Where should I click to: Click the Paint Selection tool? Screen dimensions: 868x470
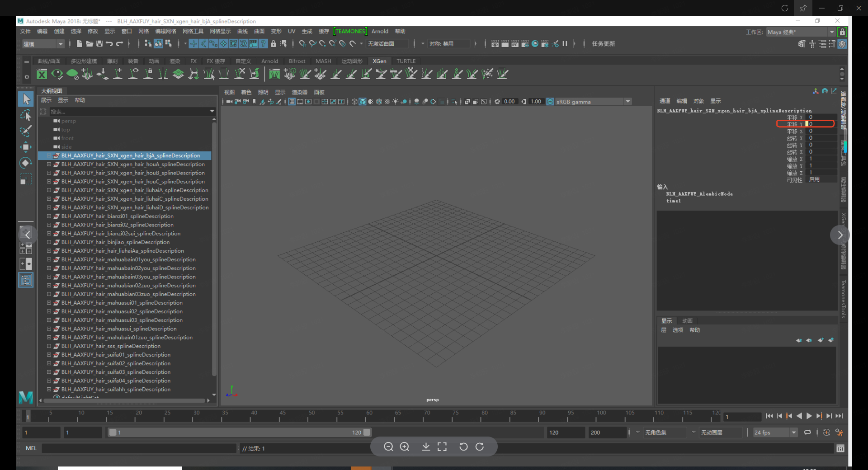pyautogui.click(x=26, y=131)
